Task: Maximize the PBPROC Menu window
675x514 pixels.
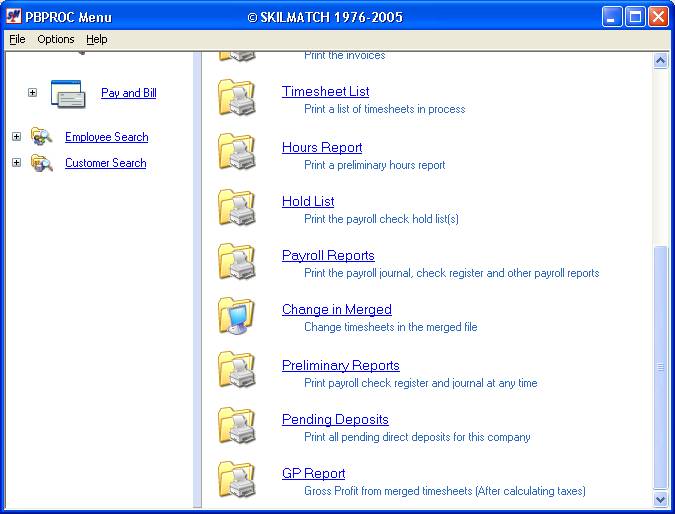Action: pyautogui.click(x=635, y=17)
